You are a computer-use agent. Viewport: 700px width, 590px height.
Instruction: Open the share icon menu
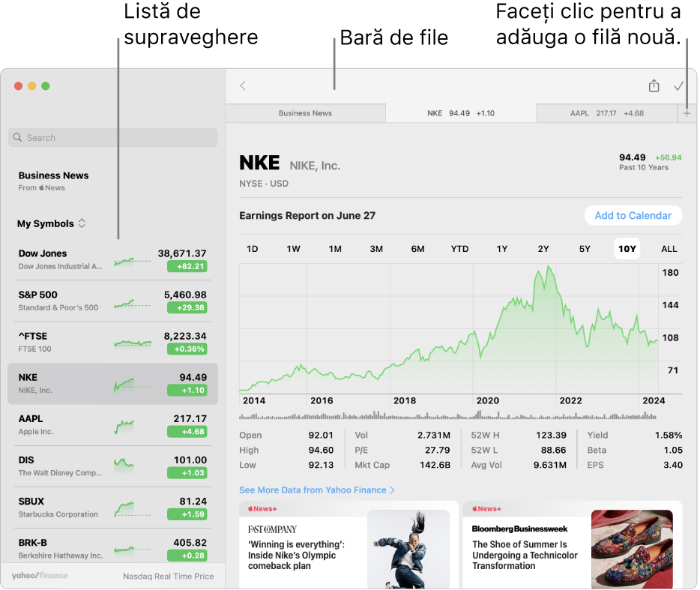654,85
